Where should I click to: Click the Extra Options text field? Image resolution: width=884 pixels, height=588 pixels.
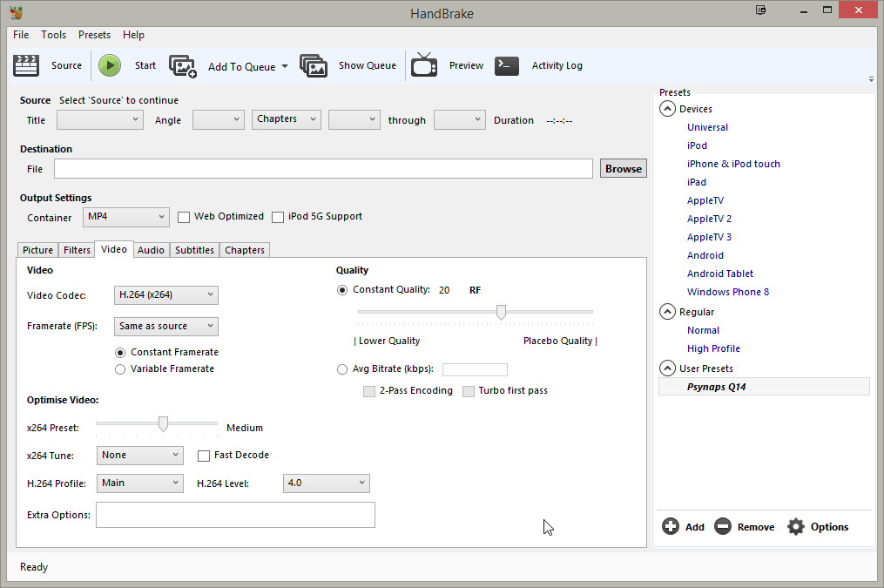pos(236,515)
